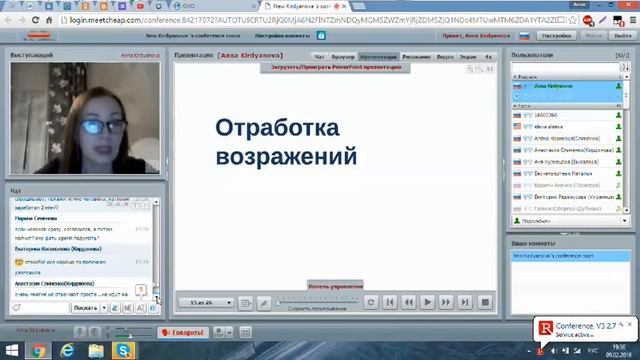Switch to the Чат tab
Screen dimensions: 640x360
(x=319, y=57)
